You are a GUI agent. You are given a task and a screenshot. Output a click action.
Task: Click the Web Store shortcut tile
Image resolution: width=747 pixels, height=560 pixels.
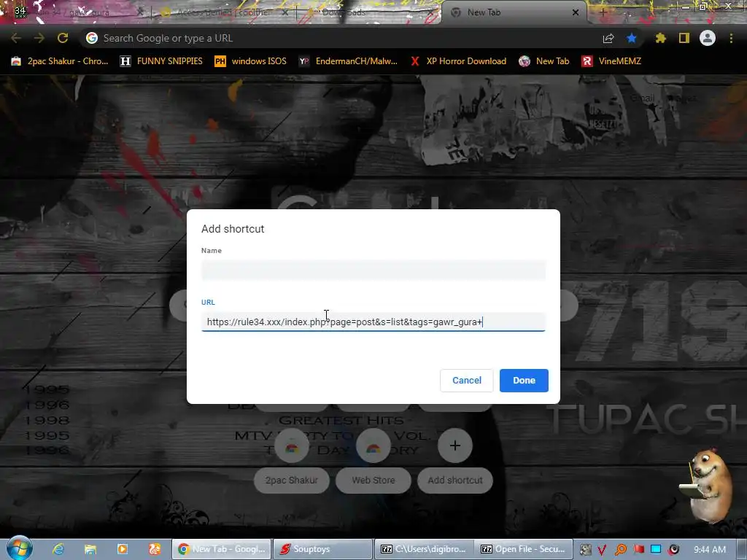(373, 459)
